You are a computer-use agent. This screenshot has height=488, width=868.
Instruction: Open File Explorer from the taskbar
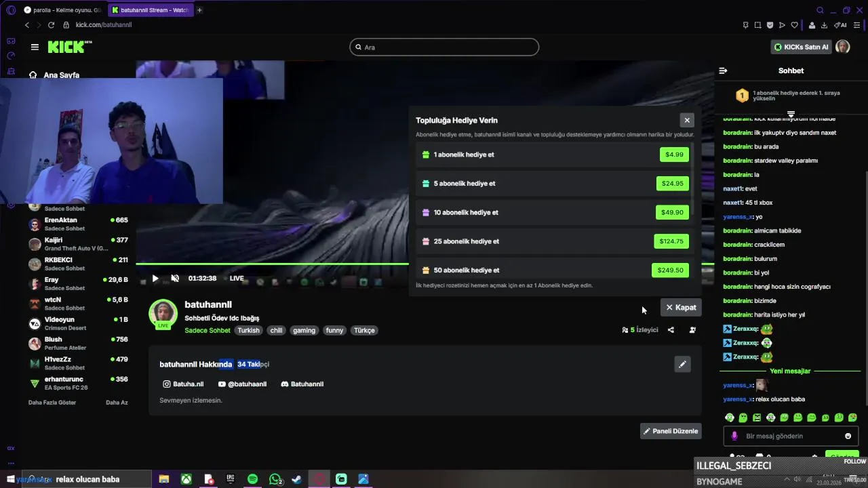[x=164, y=479]
